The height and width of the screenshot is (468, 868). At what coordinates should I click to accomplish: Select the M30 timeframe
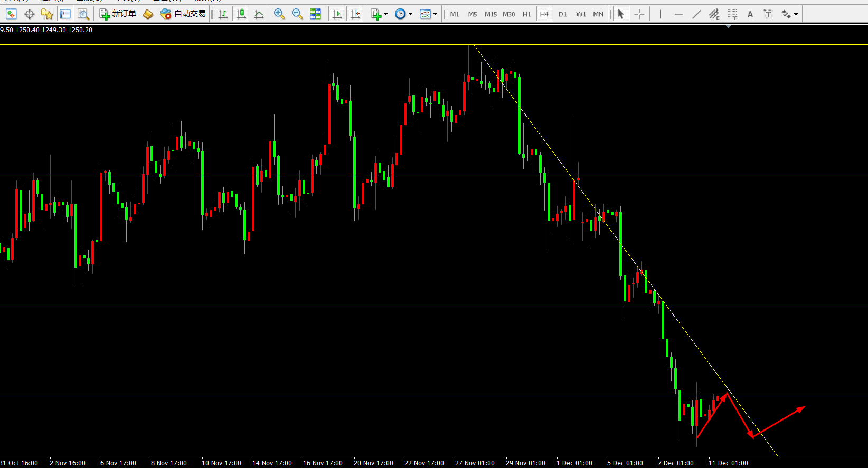point(509,14)
